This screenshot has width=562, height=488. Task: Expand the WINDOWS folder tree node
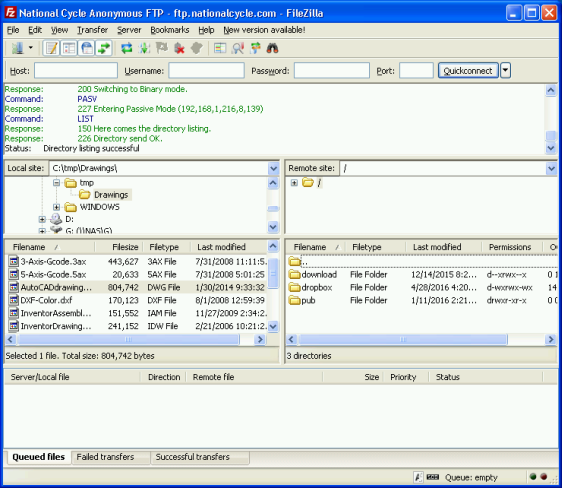tap(56, 207)
